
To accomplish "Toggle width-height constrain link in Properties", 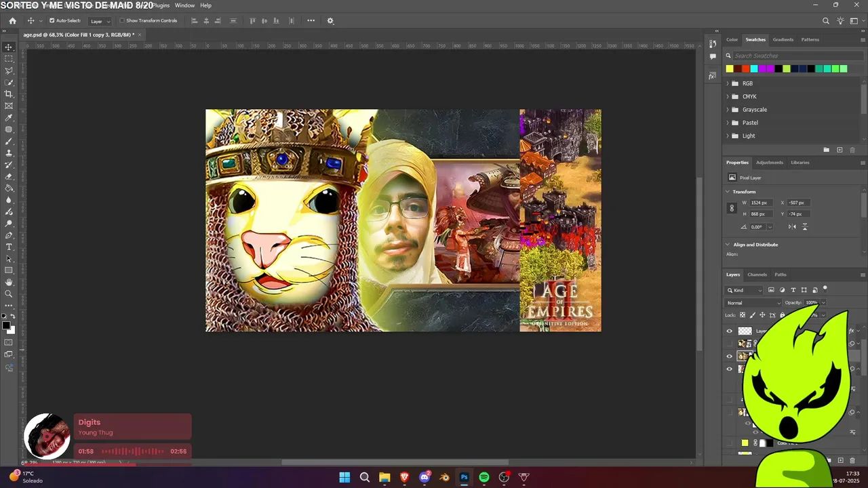I will coord(732,208).
